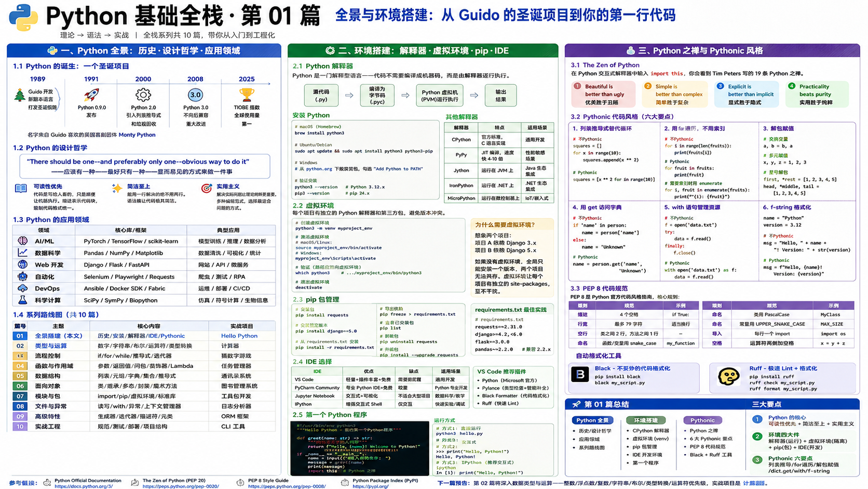Click 类型与运算 in roadmap row 02
868x489 pixels.
[50, 346]
